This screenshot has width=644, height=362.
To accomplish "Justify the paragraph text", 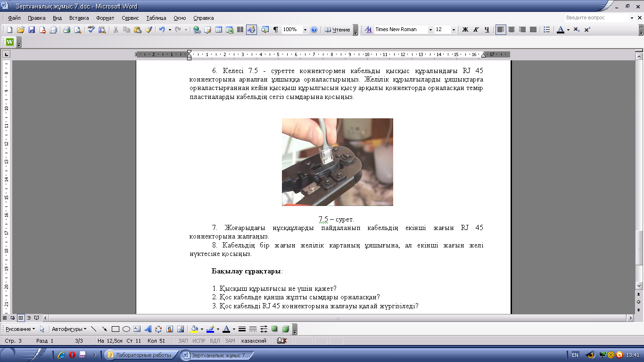I will click(x=533, y=30).
